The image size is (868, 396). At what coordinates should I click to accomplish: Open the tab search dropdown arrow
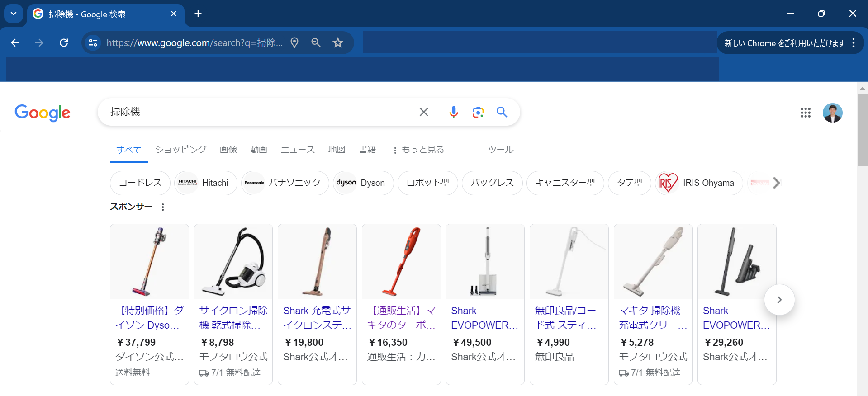[14, 14]
